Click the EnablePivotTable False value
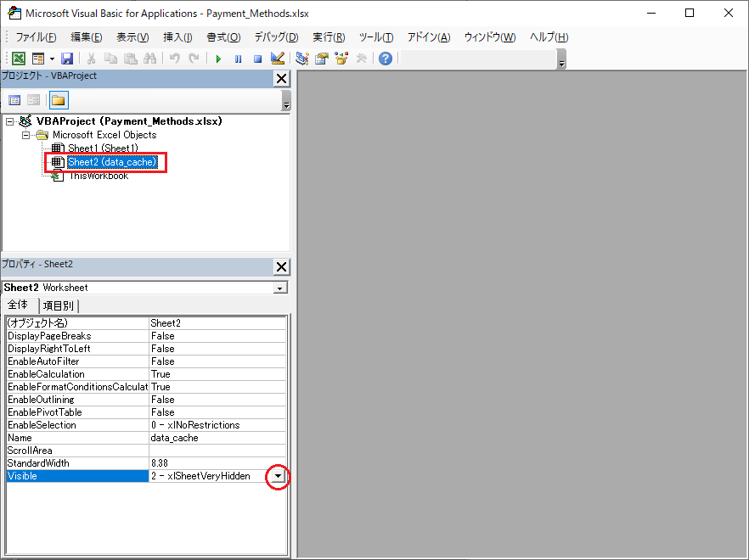749x560 pixels. point(217,412)
